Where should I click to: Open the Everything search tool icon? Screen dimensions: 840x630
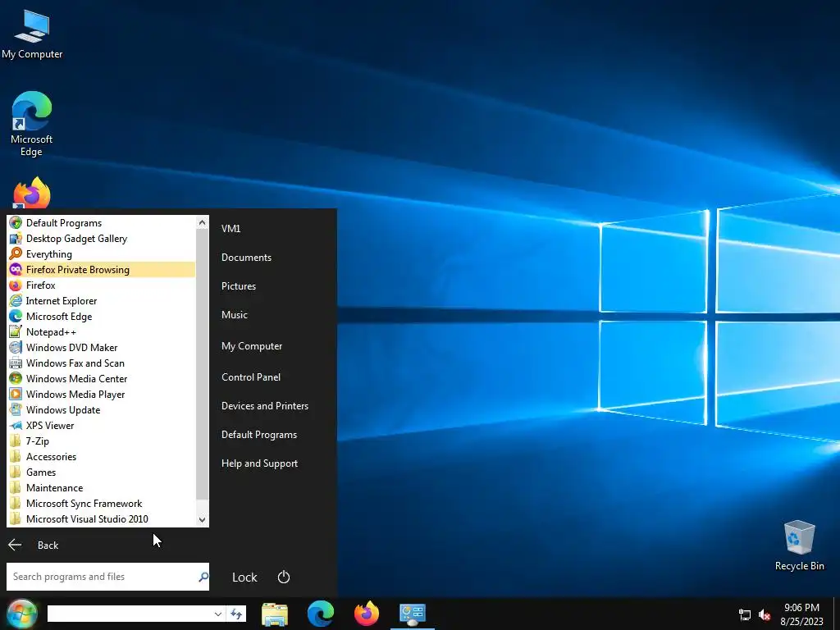[x=16, y=254]
